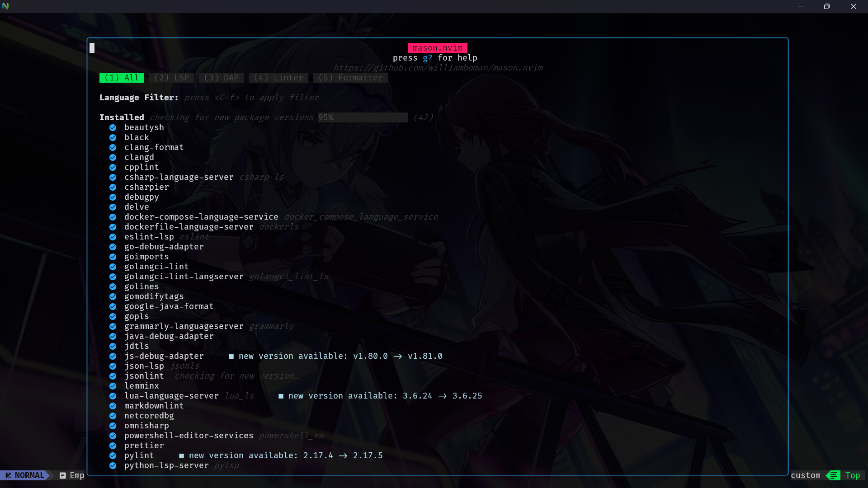Click the checkmark beside prettier
868x488 pixels.
click(113, 446)
